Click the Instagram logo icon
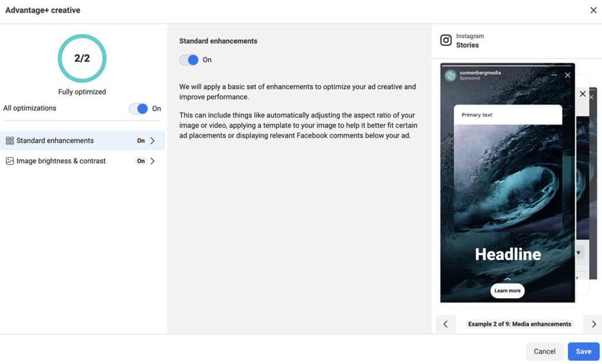The height and width of the screenshot is (364, 602). (x=446, y=41)
